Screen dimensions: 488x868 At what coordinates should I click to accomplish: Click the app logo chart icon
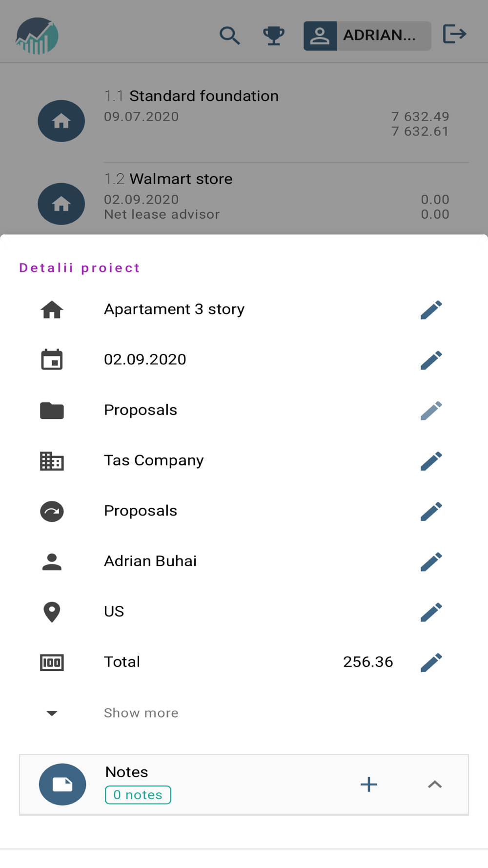tap(37, 36)
